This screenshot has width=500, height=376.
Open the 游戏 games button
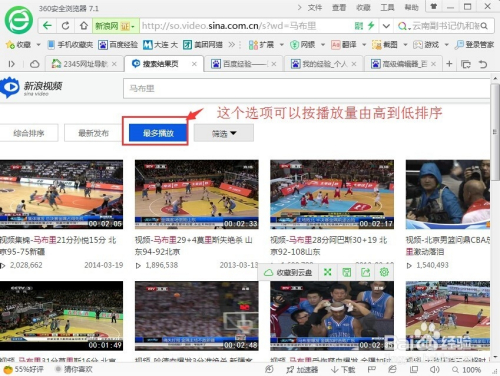(x=426, y=45)
